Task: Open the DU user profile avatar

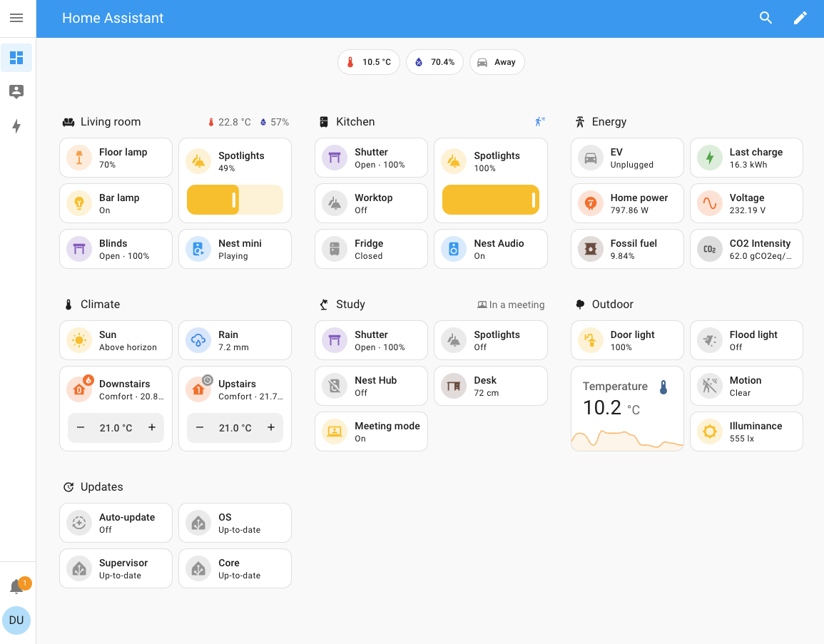Action: 16,620
